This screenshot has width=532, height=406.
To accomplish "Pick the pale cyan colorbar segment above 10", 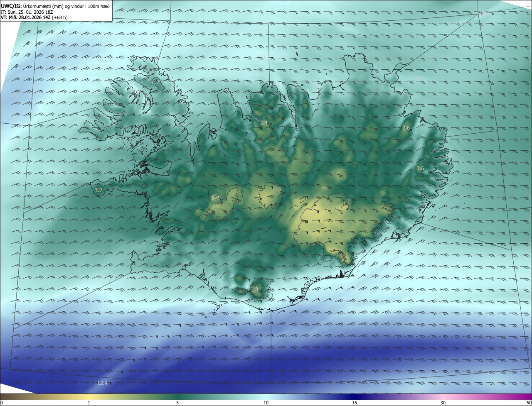I will point(266,396).
